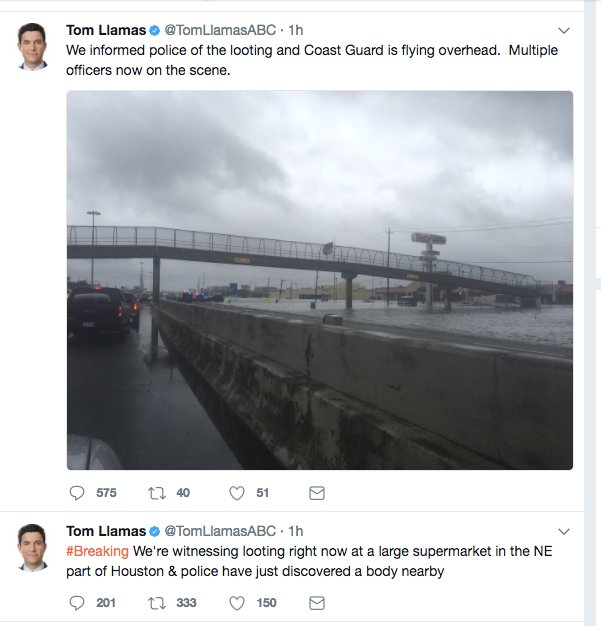Reply to the Coast Guard looting tweet

77,493
